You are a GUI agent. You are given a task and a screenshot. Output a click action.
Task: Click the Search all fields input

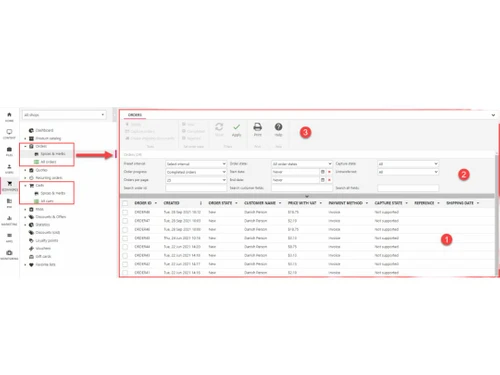(408, 188)
